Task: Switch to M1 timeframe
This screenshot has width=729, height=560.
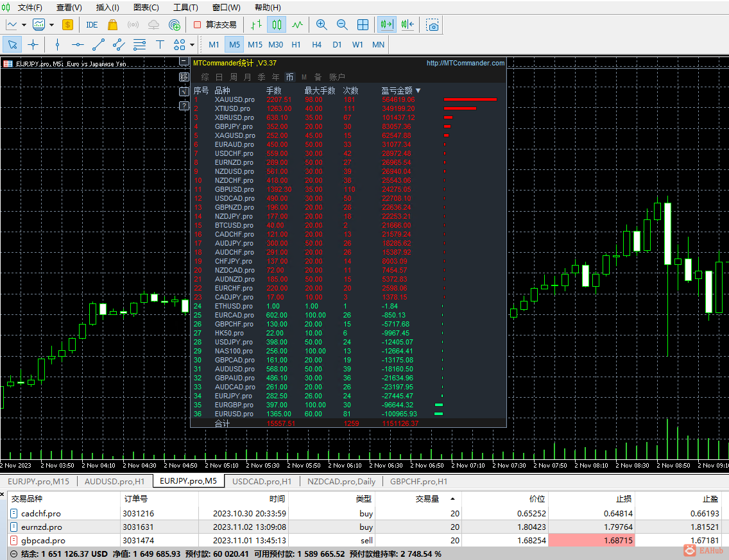Action: (x=214, y=45)
